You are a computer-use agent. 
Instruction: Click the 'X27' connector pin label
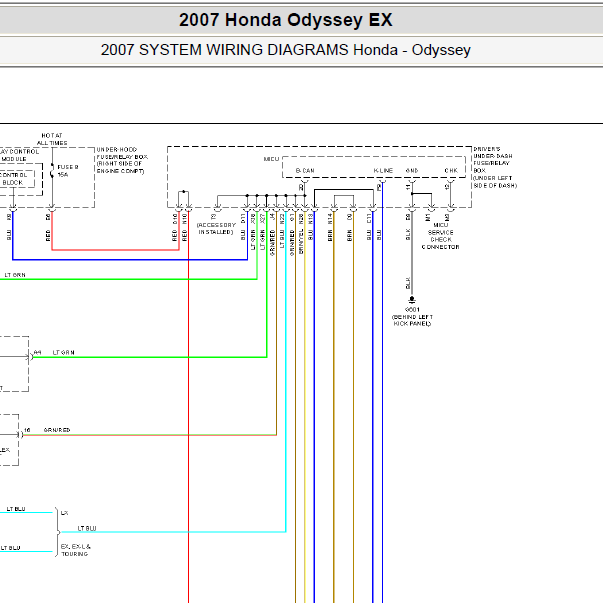[263, 219]
